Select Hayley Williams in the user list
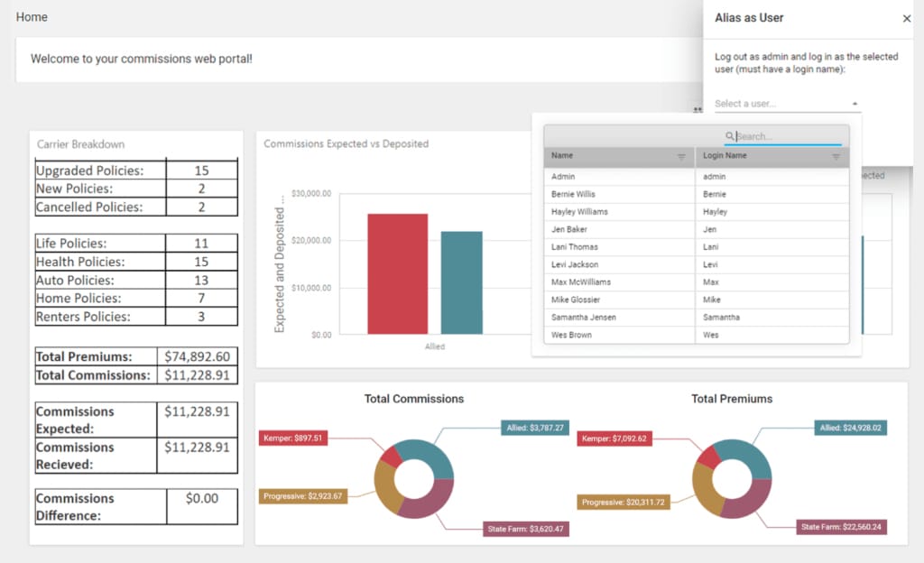The image size is (924, 563). (696, 212)
